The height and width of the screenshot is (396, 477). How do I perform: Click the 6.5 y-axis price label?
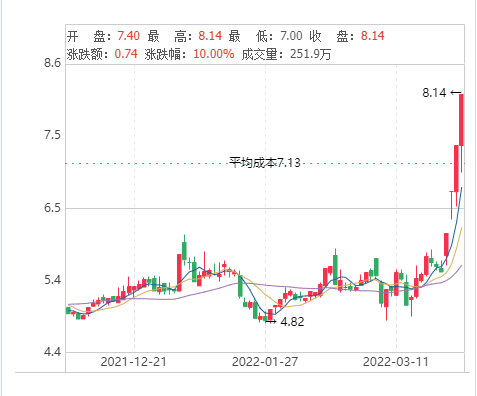[x=53, y=208]
